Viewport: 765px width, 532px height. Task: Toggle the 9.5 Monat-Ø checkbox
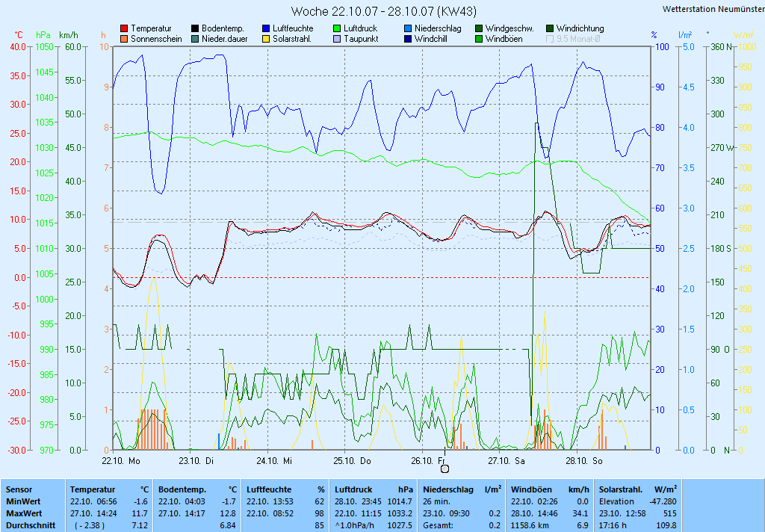(x=550, y=39)
